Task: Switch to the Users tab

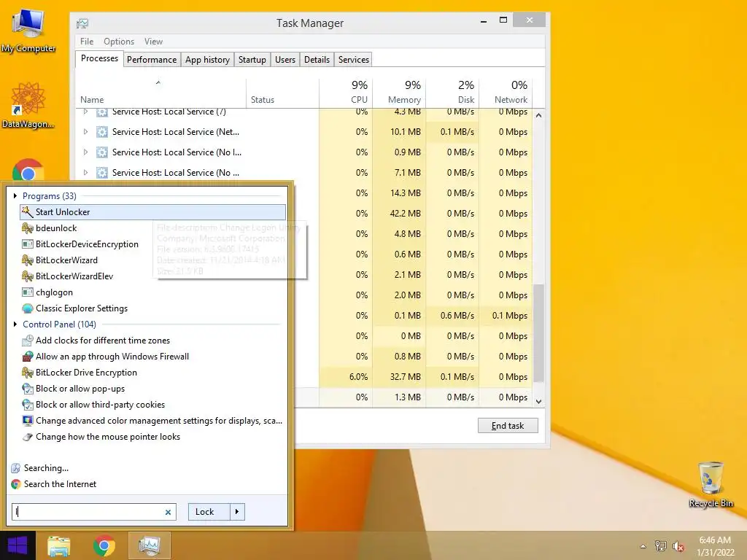Action: 285,60
